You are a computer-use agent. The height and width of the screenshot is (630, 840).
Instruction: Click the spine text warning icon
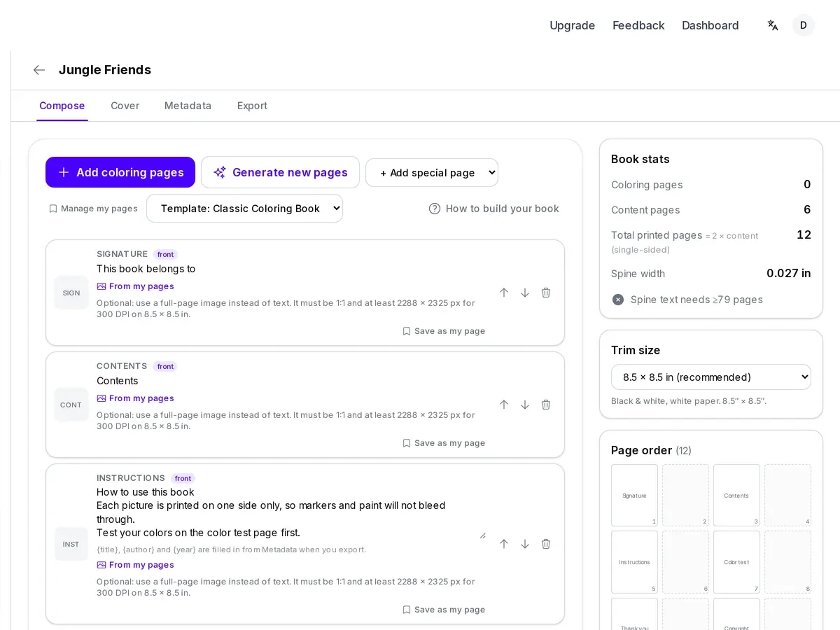[x=618, y=300]
